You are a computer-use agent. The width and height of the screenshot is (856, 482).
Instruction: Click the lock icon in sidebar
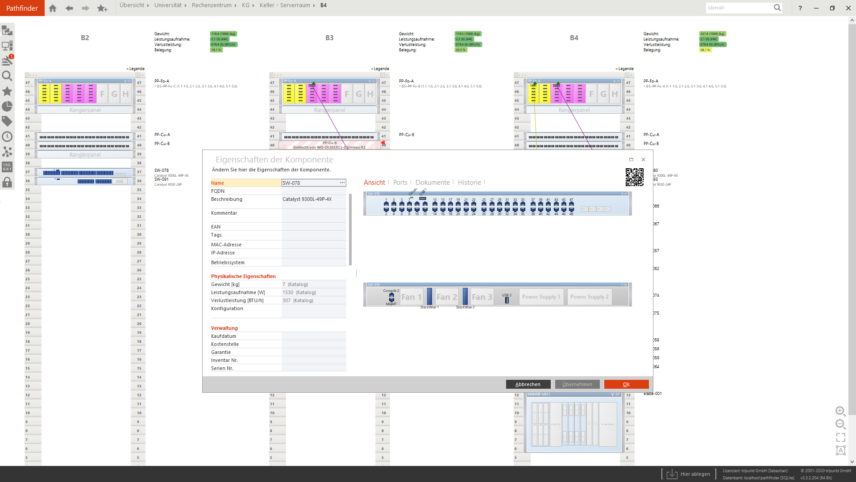(7, 181)
